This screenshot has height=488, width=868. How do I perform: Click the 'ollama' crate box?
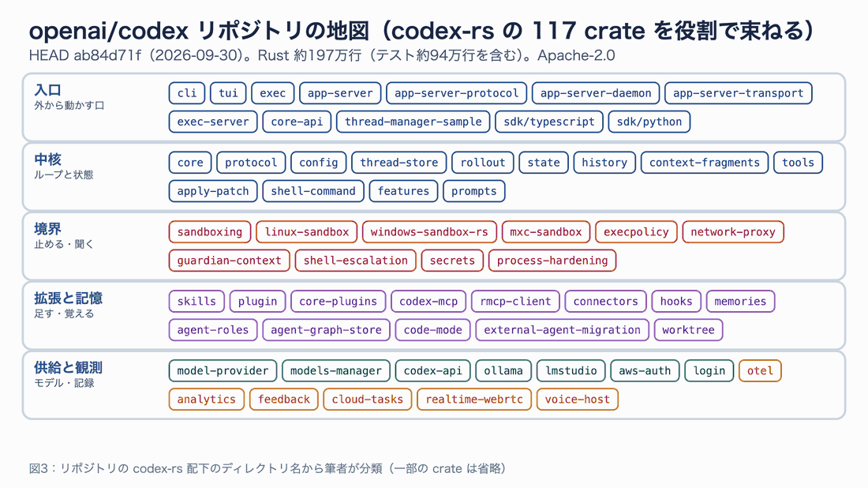click(503, 370)
